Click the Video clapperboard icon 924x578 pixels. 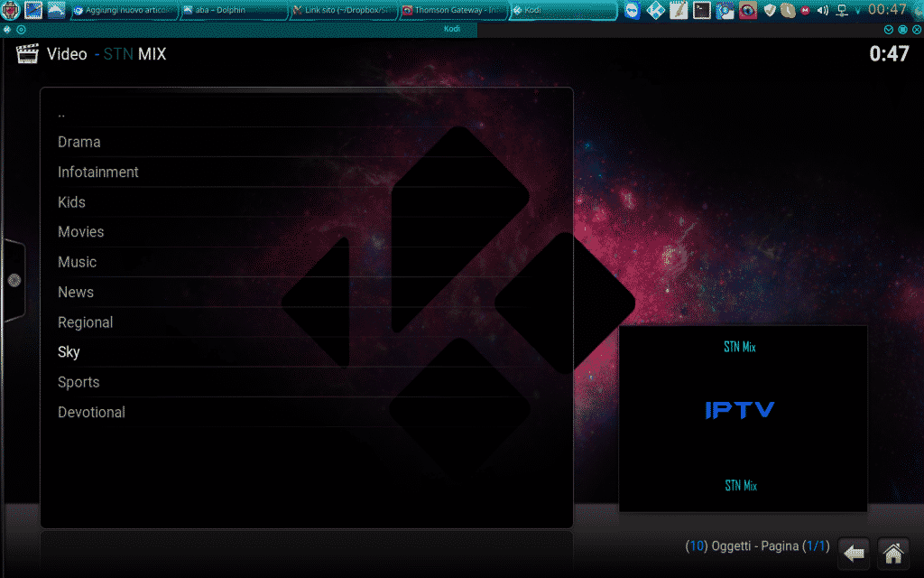[27, 53]
